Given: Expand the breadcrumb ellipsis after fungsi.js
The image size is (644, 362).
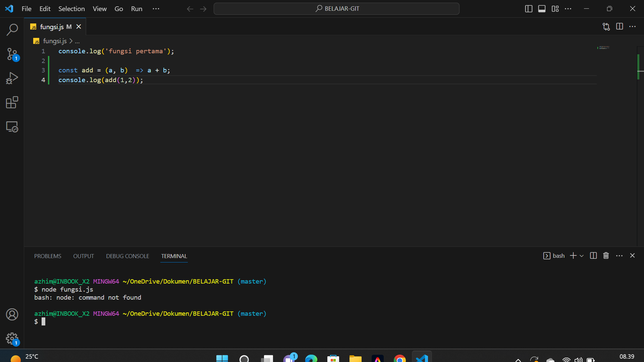Looking at the screenshot, I should (x=77, y=41).
